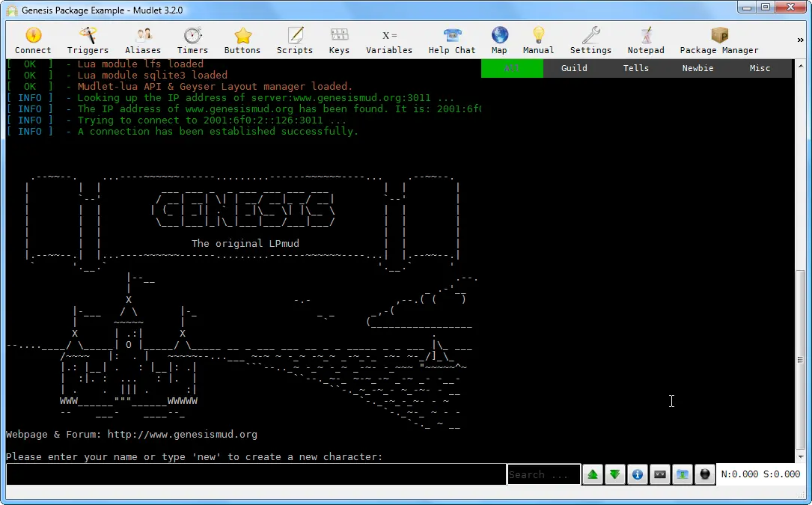Open the Manual

click(x=539, y=41)
